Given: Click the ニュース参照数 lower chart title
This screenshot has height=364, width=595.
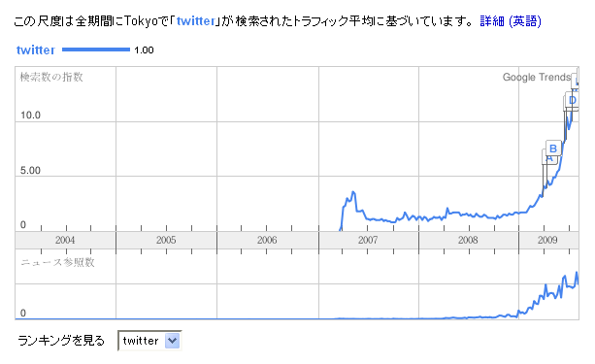Looking at the screenshot, I should pyautogui.click(x=57, y=262).
